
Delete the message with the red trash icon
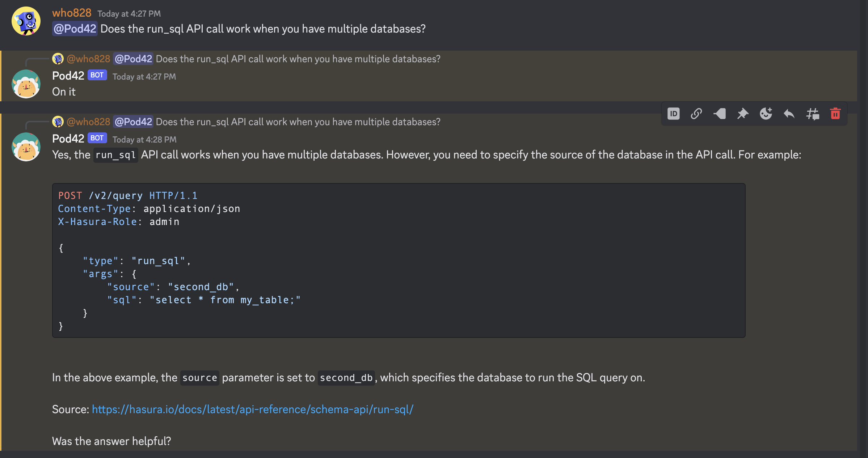pyautogui.click(x=835, y=114)
